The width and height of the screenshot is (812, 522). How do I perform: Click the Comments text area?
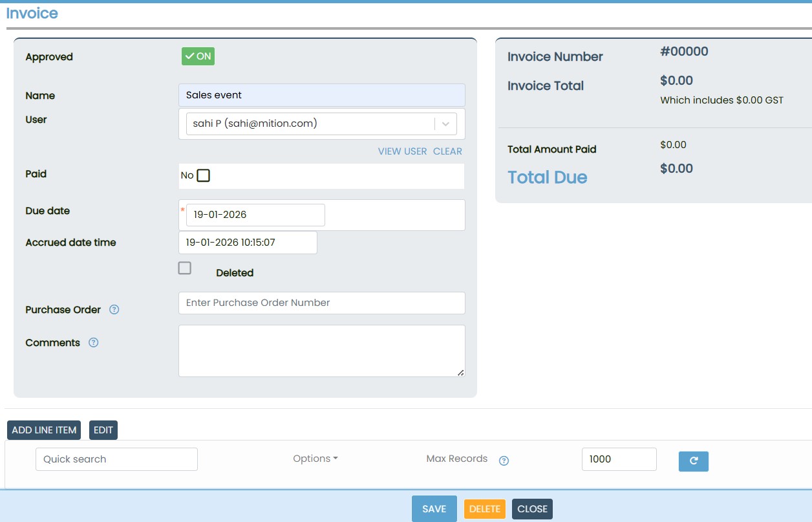321,351
